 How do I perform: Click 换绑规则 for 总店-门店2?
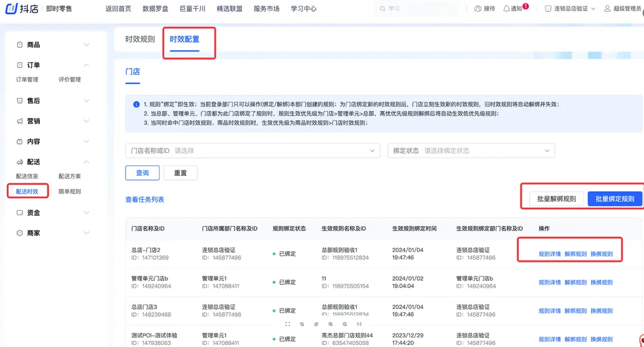click(602, 254)
